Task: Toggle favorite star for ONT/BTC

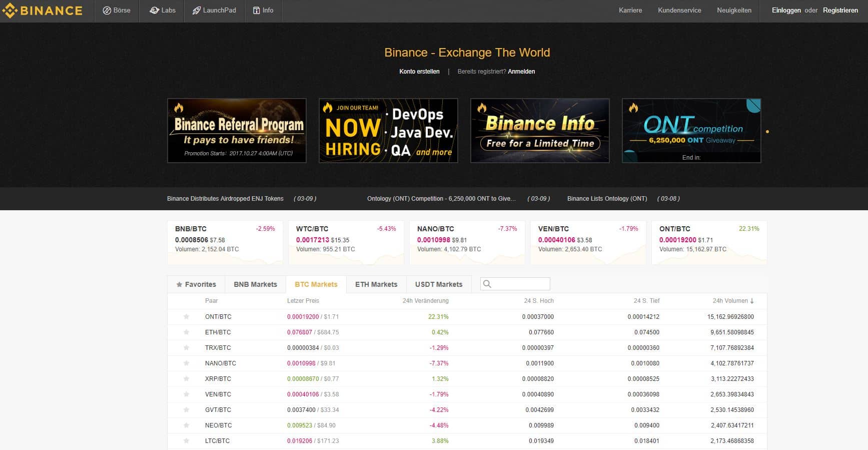Action: (186, 317)
